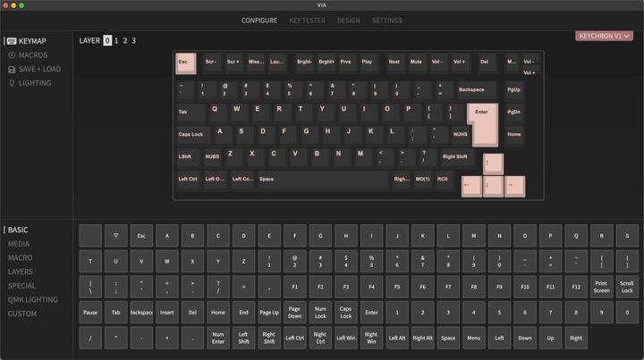
Task: Select the left arrow key on layout
Action: [x=471, y=187]
